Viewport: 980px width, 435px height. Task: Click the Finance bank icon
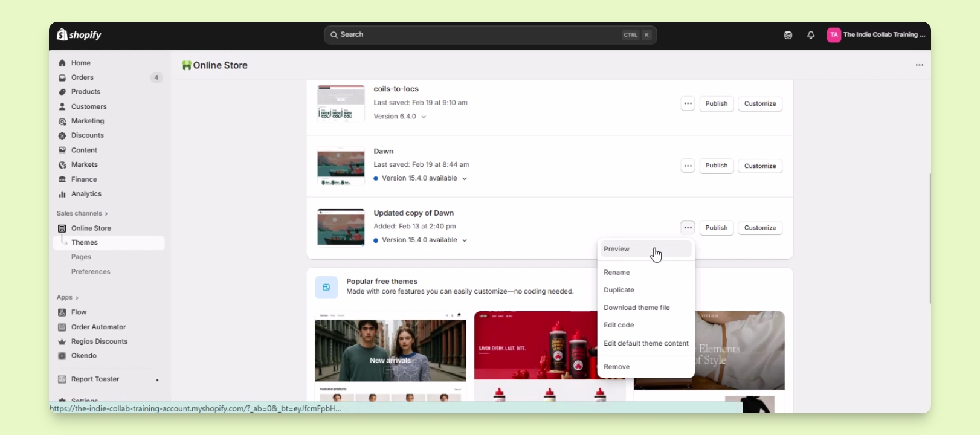tap(62, 179)
